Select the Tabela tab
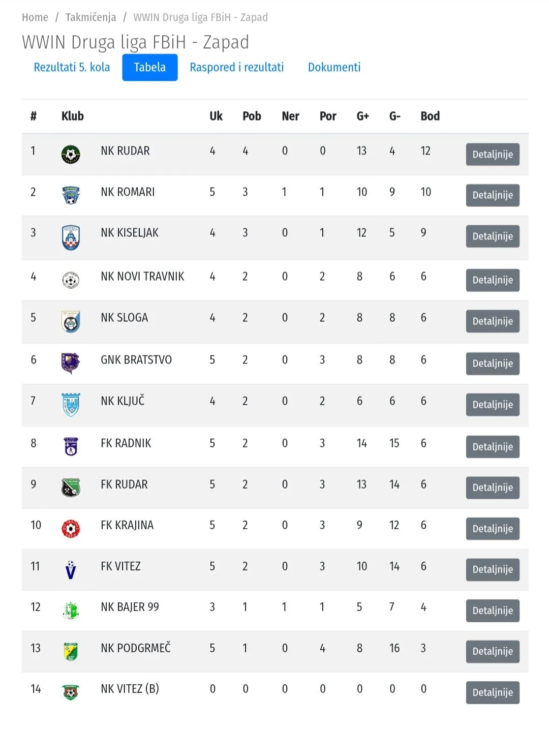 tap(150, 67)
